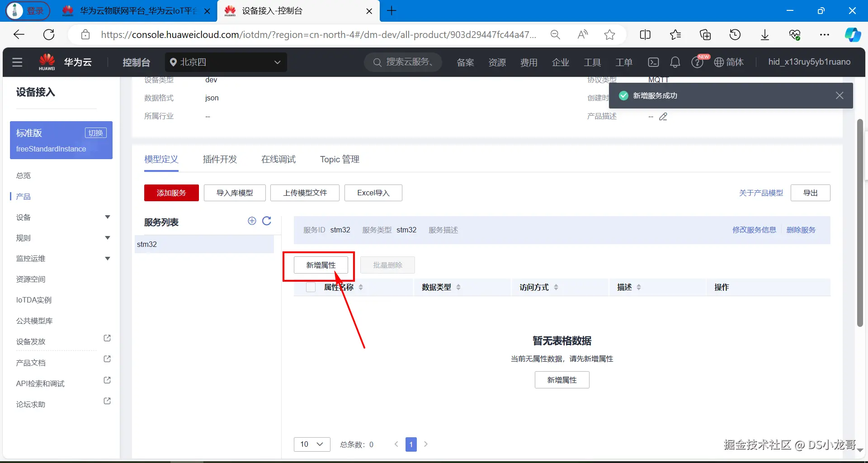Expand the 监控运维 sidebar menu

click(108, 259)
